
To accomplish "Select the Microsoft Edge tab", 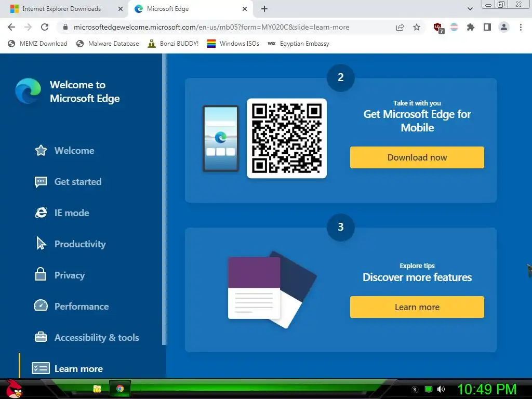I will click(x=190, y=9).
